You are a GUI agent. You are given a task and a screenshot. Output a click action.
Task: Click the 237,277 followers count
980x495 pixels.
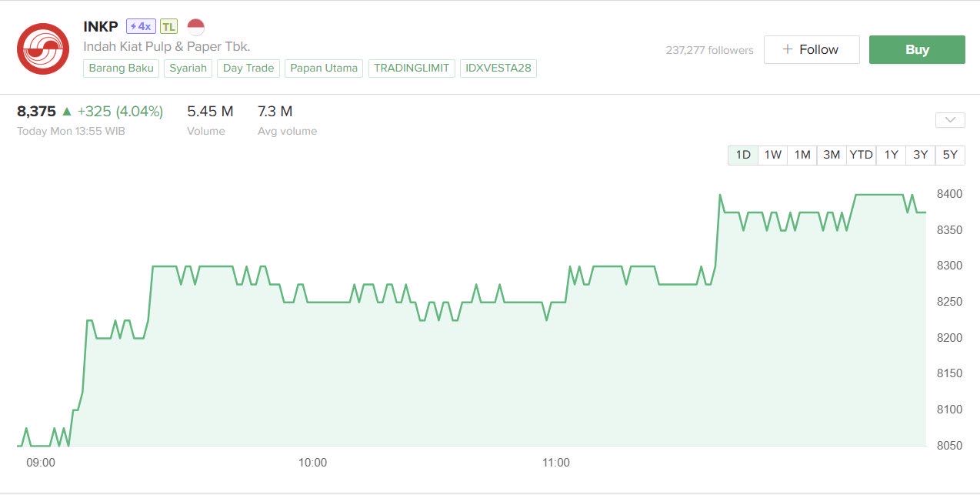click(x=709, y=50)
